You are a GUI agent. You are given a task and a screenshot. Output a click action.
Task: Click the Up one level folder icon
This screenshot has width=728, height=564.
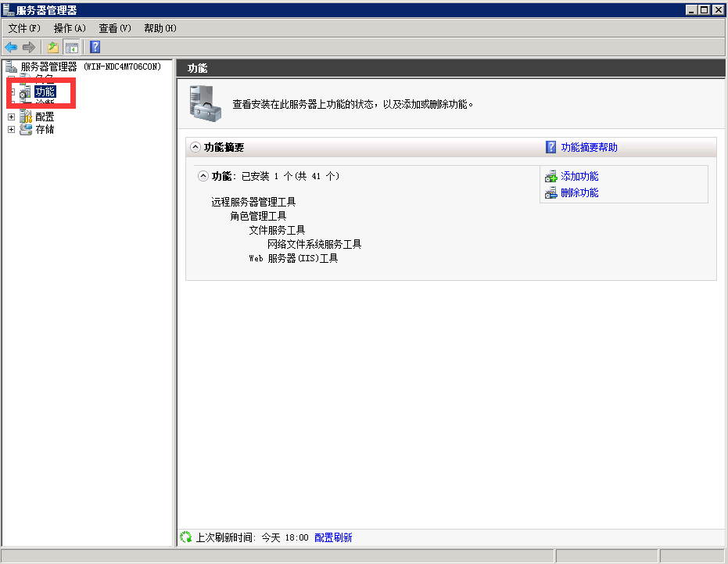point(52,47)
